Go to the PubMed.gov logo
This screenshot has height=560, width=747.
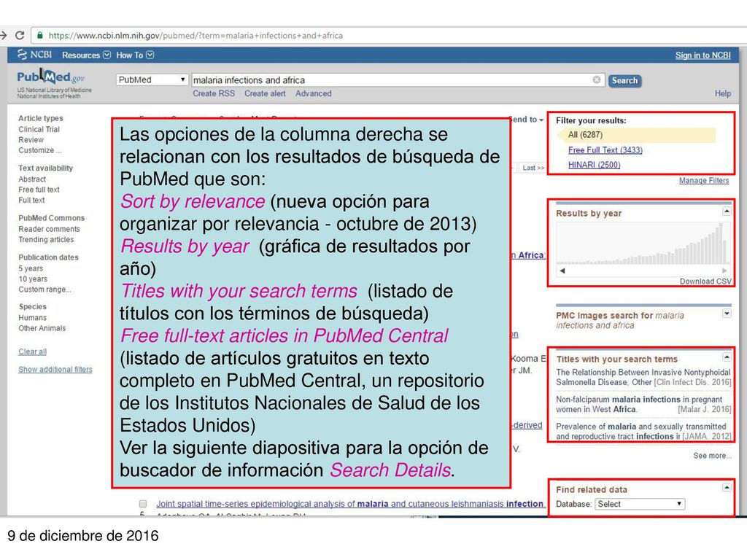51,77
